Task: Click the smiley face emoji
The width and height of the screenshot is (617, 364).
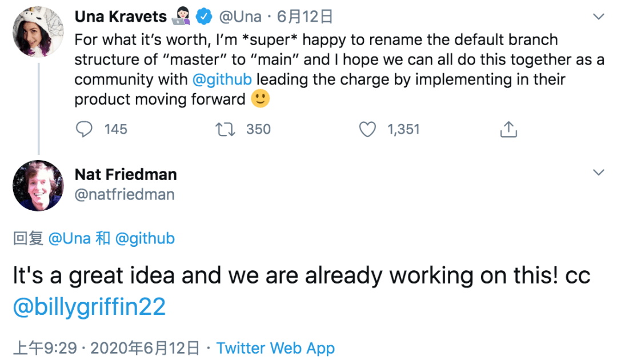Action: click(260, 98)
